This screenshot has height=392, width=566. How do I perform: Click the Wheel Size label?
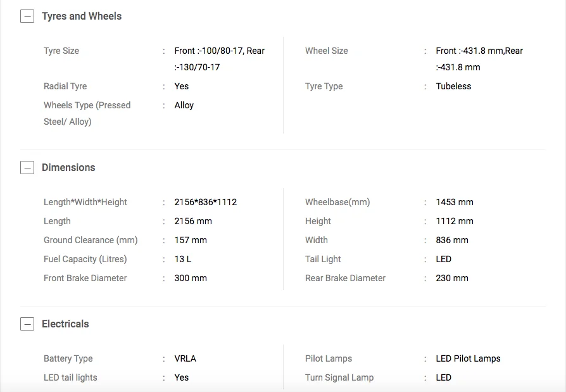327,51
